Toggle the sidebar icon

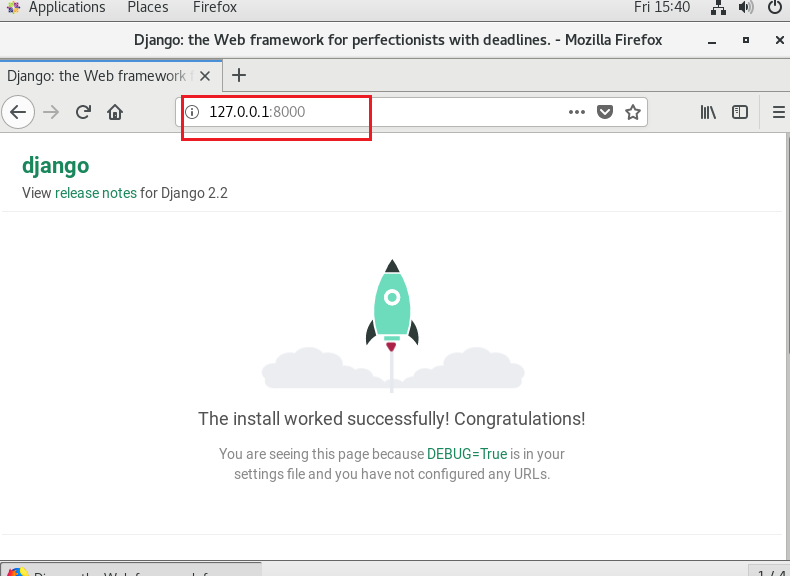pyautogui.click(x=740, y=112)
